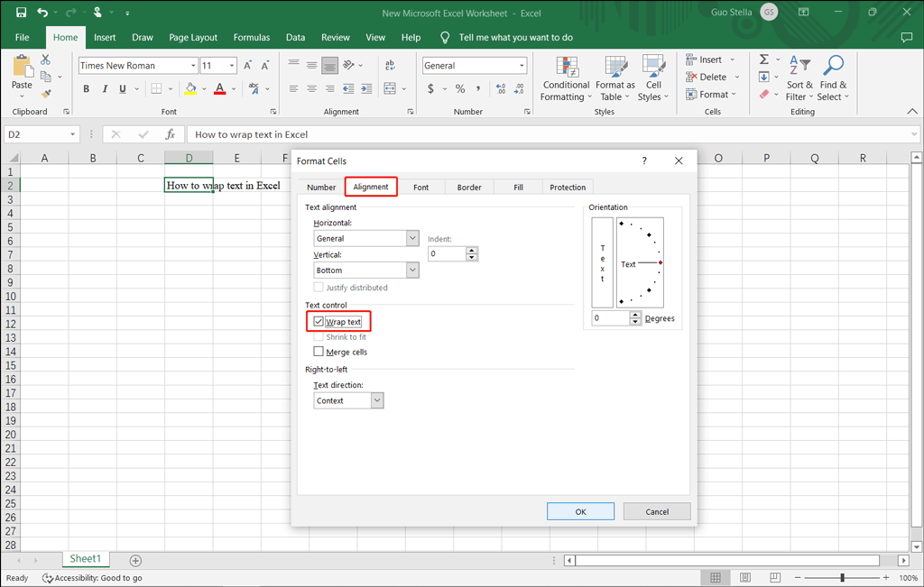Click the AutoSum sigma icon

tap(763, 60)
